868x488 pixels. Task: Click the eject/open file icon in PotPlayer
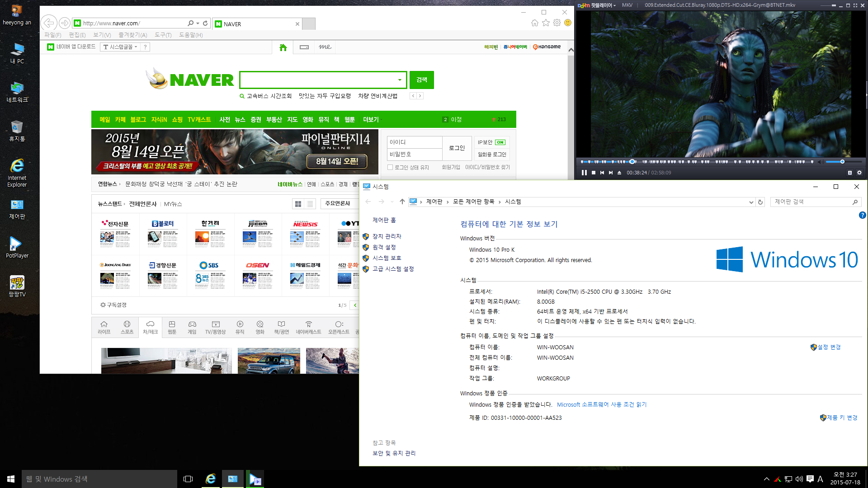(x=619, y=173)
